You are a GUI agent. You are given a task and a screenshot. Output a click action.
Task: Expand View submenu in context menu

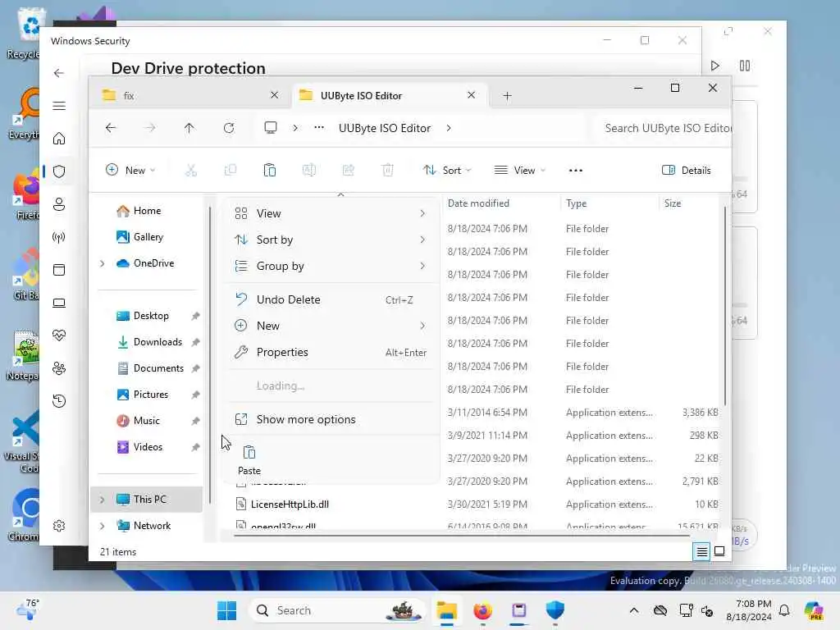coord(331,213)
